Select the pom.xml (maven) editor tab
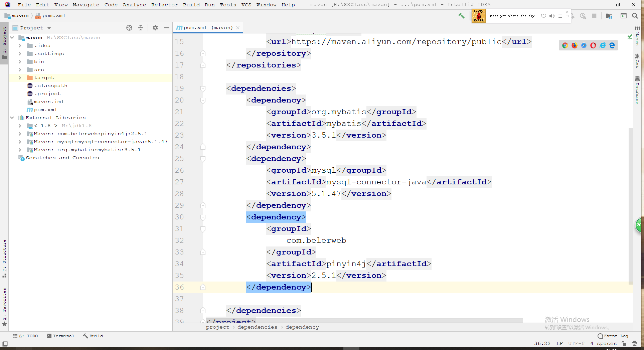 click(x=208, y=28)
